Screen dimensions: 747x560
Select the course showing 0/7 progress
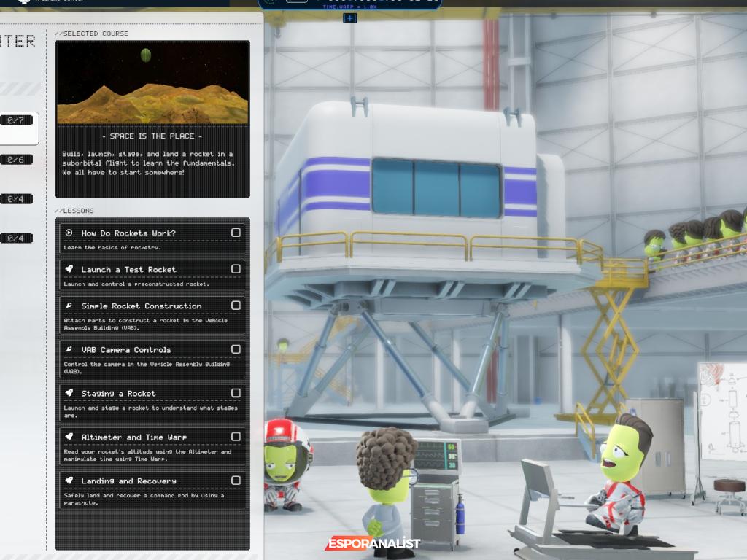[x=16, y=120]
